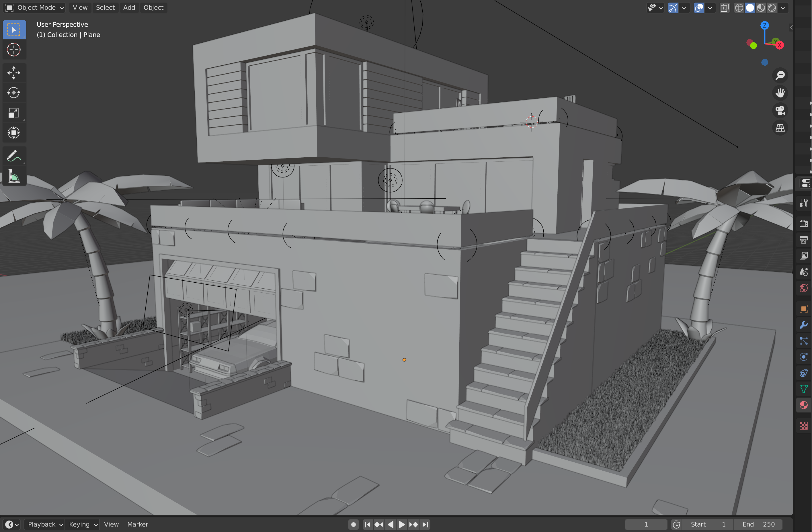Open the Add menu
Viewport: 812px width, 532px height.
[129, 7]
